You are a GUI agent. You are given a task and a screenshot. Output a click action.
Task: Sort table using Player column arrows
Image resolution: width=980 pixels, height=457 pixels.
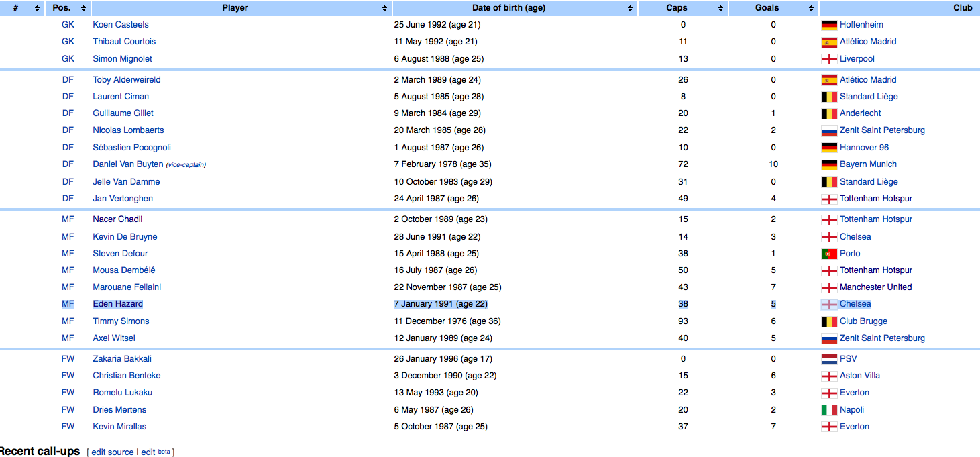tap(385, 9)
